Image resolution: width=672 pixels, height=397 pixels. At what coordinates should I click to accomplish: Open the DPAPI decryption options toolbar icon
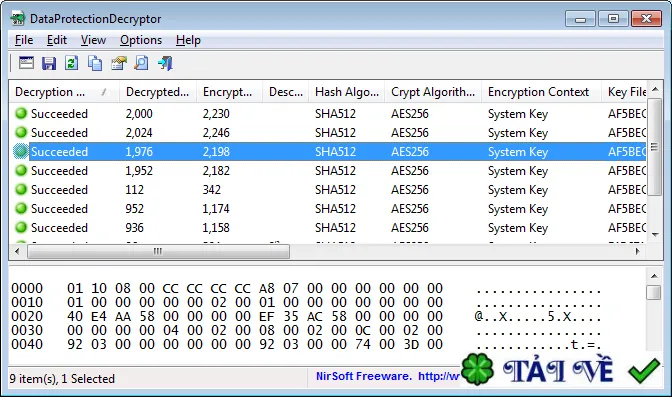click(x=26, y=63)
